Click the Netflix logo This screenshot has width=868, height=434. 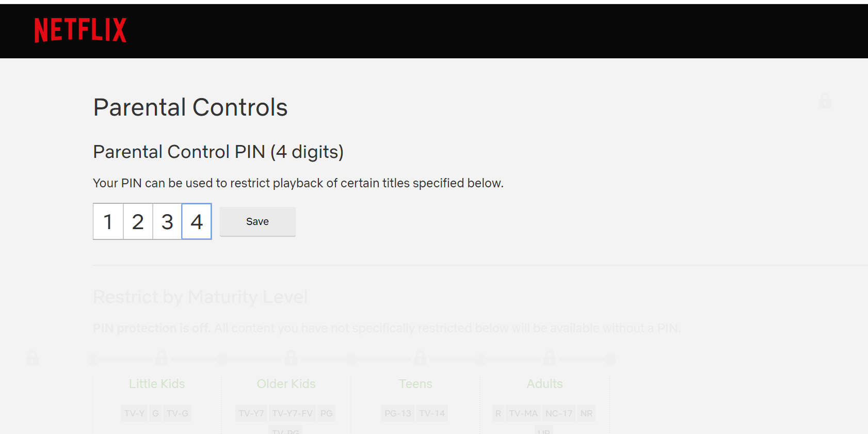click(x=80, y=30)
